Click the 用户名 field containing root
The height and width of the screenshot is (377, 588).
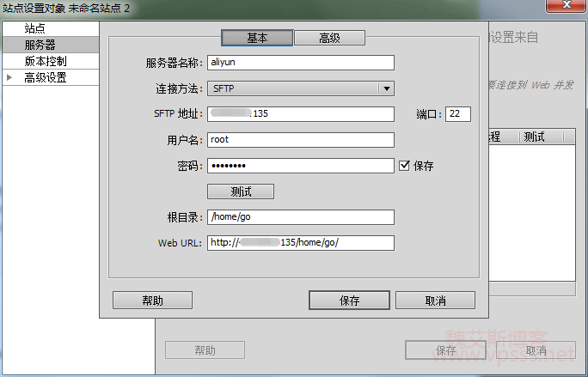tap(300, 139)
